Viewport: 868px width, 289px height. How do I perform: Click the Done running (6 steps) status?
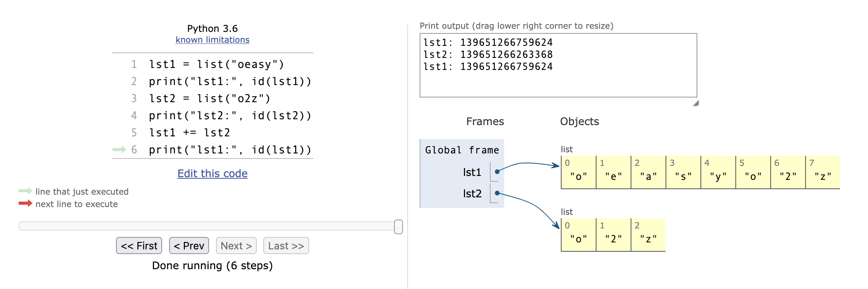[213, 266]
